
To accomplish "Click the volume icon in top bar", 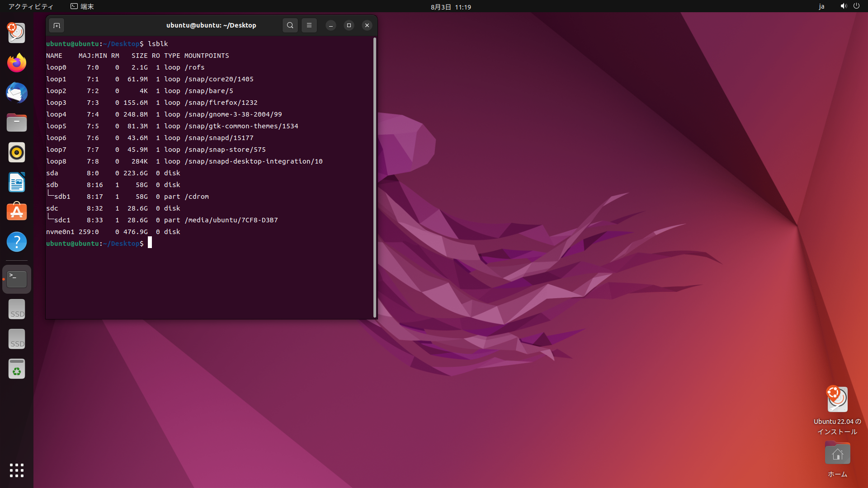I will (844, 6).
